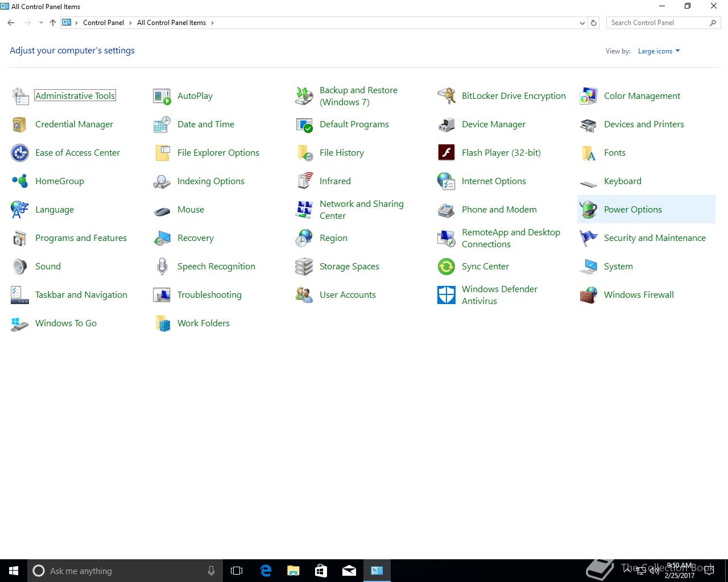Open the Device Manager icon
728x582 pixels.
446,124
